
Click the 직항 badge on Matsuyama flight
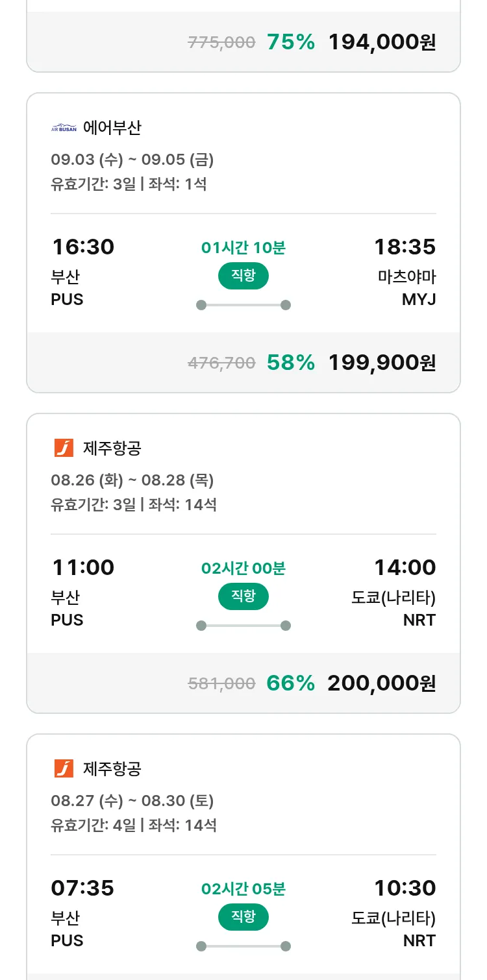click(243, 276)
